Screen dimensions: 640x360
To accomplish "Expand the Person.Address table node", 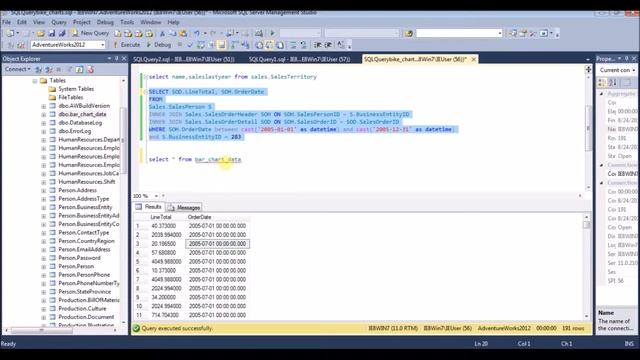I will point(44,191).
